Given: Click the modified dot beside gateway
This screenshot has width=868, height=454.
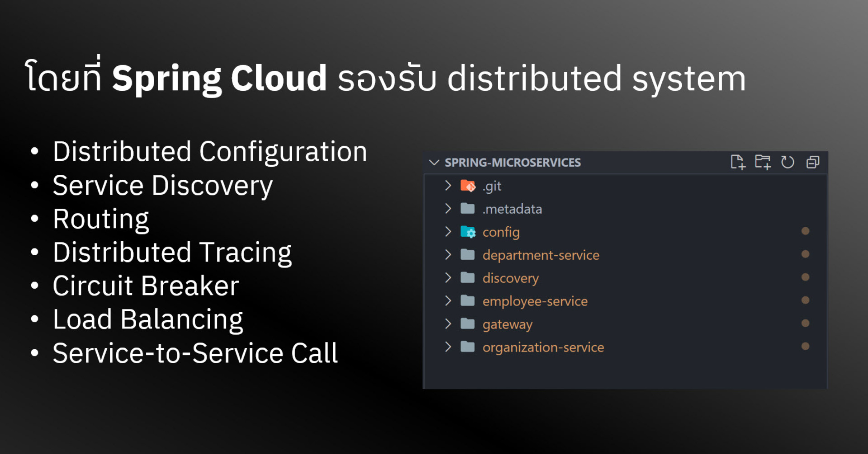Looking at the screenshot, I should 805,323.
